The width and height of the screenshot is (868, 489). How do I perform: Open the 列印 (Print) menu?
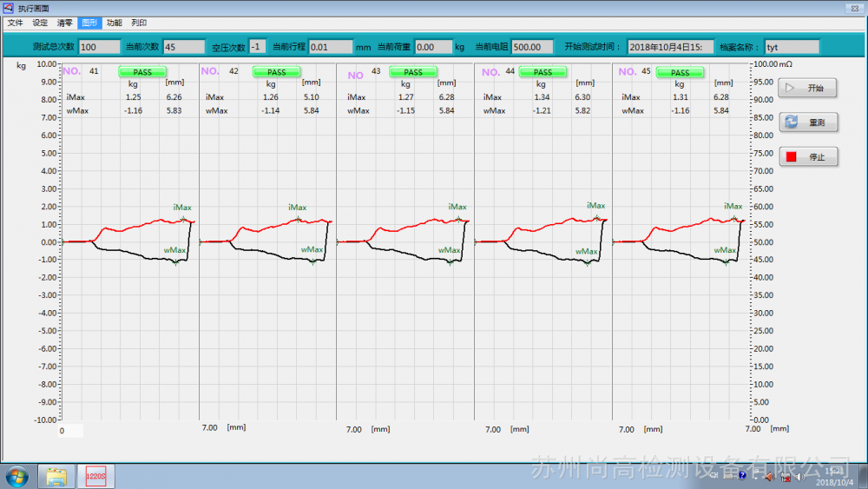[139, 23]
